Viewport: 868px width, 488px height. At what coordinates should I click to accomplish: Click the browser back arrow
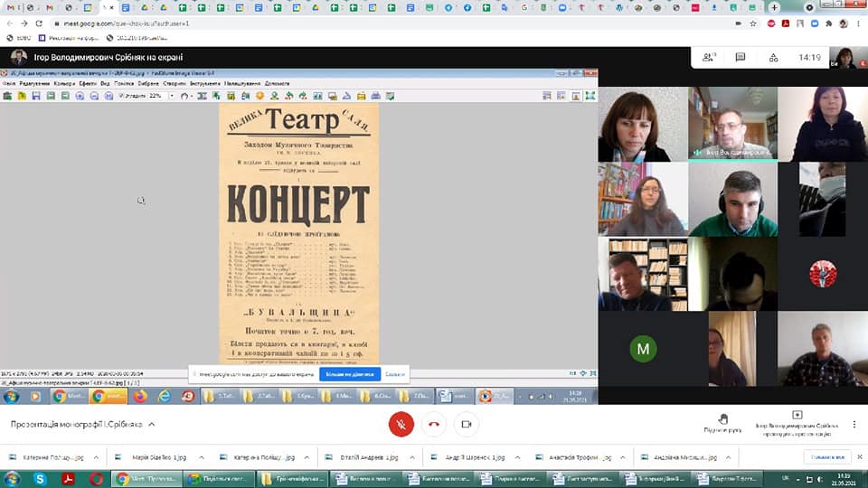point(9,23)
